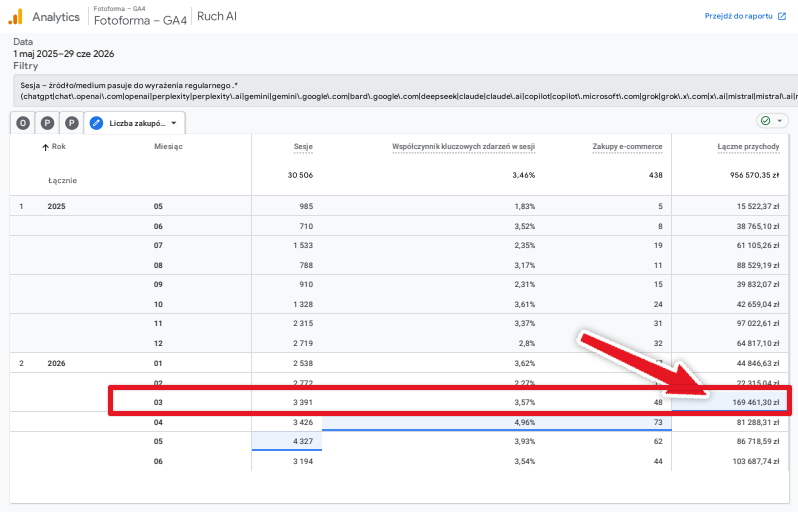
Task: Select key event rate cell 4,96%
Action: click(525, 422)
